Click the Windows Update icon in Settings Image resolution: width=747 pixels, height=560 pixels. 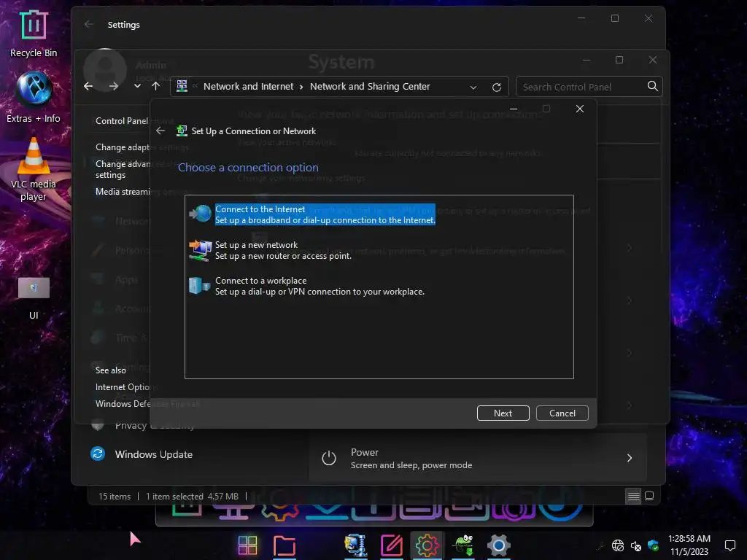pos(98,454)
